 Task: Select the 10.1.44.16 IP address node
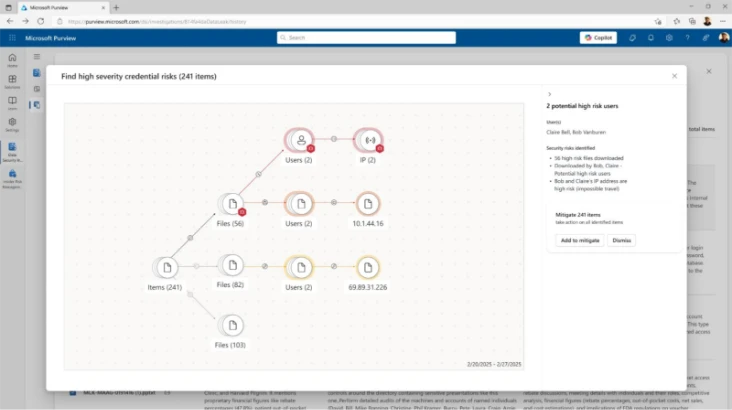pos(368,204)
